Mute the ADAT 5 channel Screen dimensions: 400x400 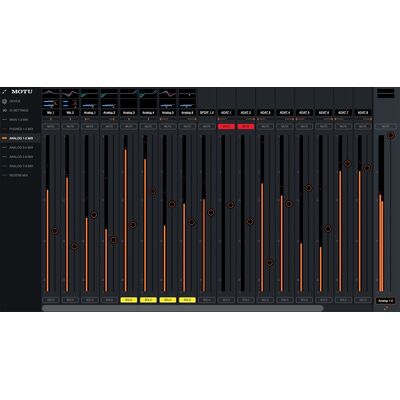pyautogui.click(x=304, y=127)
